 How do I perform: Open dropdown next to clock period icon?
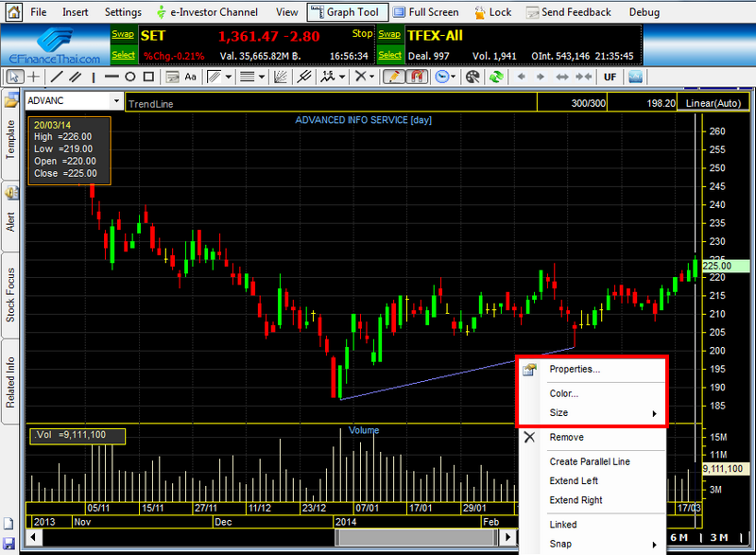click(454, 77)
